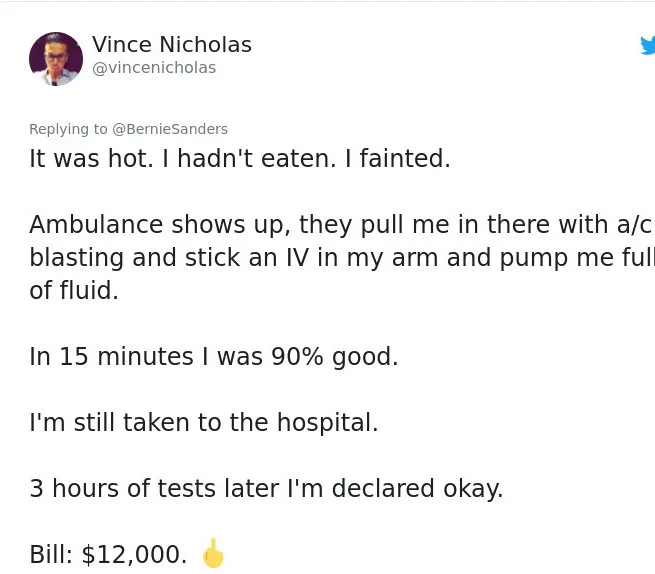Click the middle finger emoji
Screen dimensions: 655x574
tap(213, 553)
